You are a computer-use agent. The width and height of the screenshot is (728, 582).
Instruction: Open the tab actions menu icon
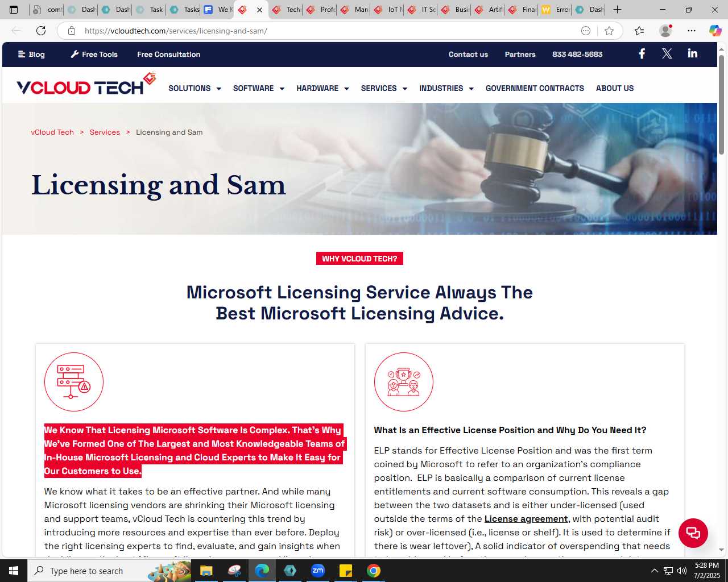coord(14,10)
